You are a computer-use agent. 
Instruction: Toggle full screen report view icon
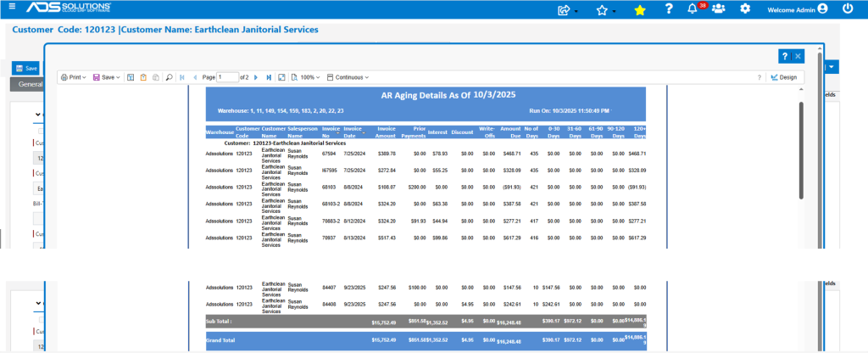coord(281,77)
